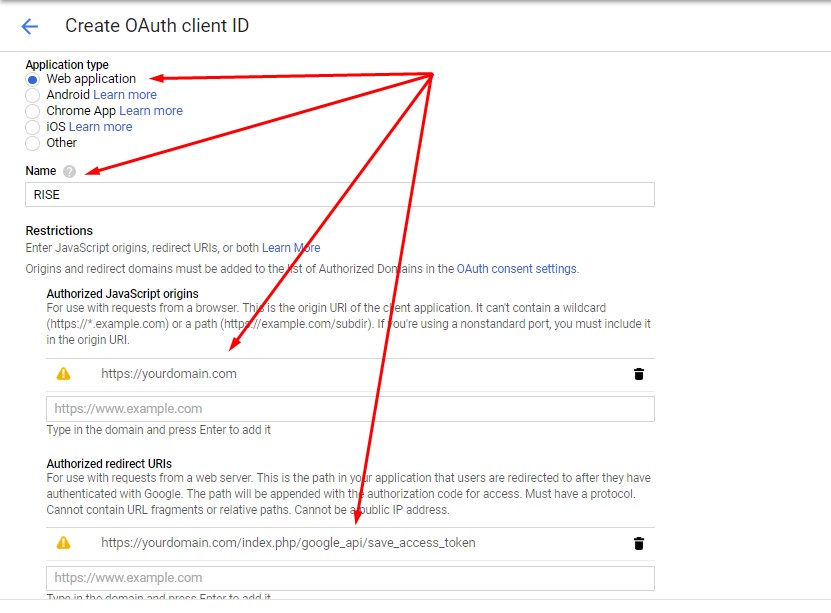The image size is (831, 613).
Task: Go back using the blue arrow
Action: click(30, 26)
